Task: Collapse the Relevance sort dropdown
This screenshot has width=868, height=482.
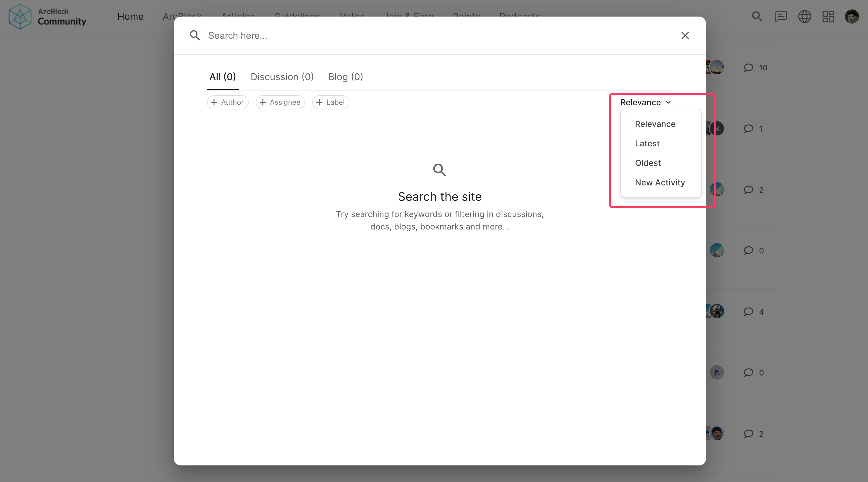Action: pyautogui.click(x=645, y=102)
